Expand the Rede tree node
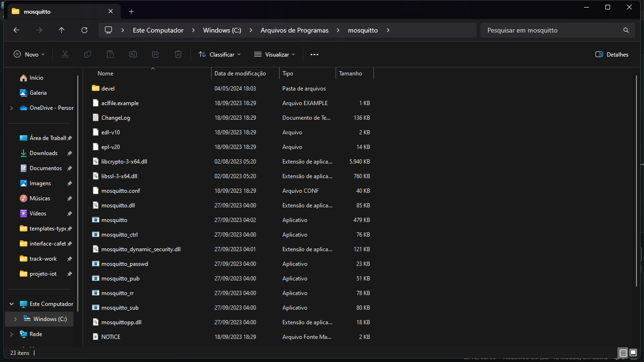 (12, 334)
